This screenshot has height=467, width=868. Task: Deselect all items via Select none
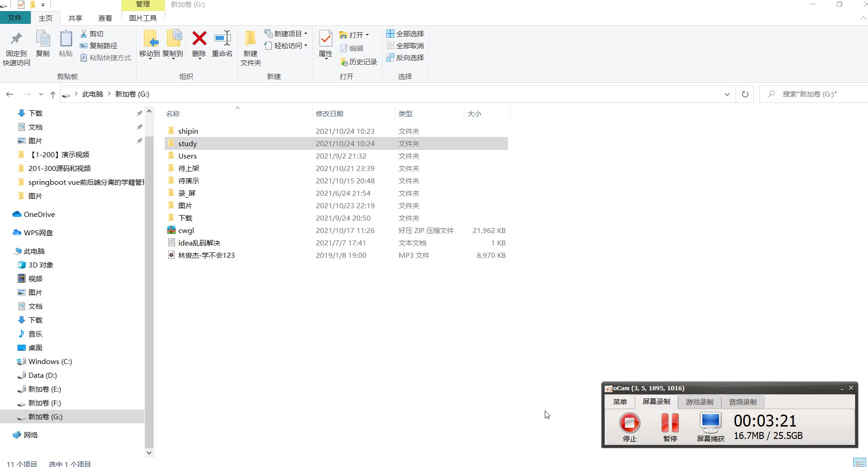click(405, 46)
